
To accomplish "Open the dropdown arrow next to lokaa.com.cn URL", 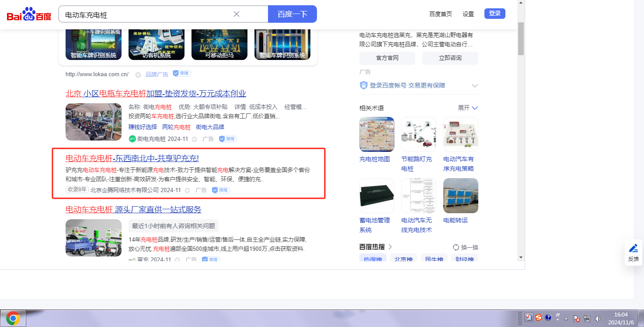I will point(138,74).
